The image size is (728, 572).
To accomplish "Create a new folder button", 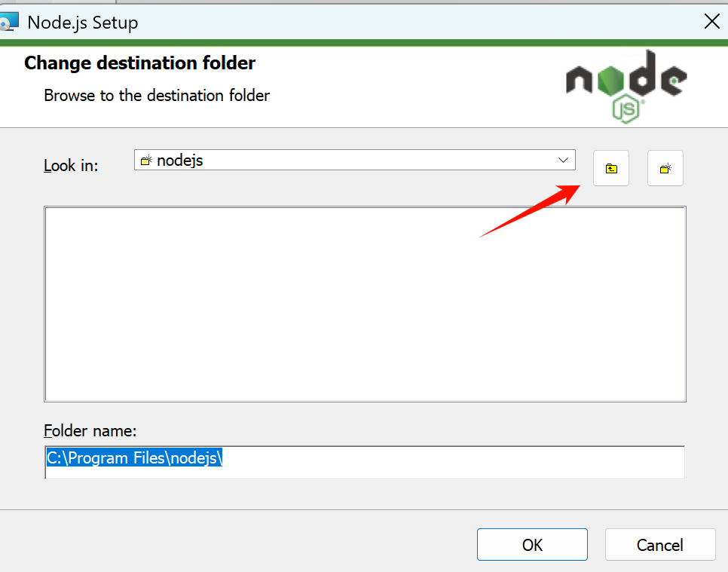I will [x=665, y=168].
